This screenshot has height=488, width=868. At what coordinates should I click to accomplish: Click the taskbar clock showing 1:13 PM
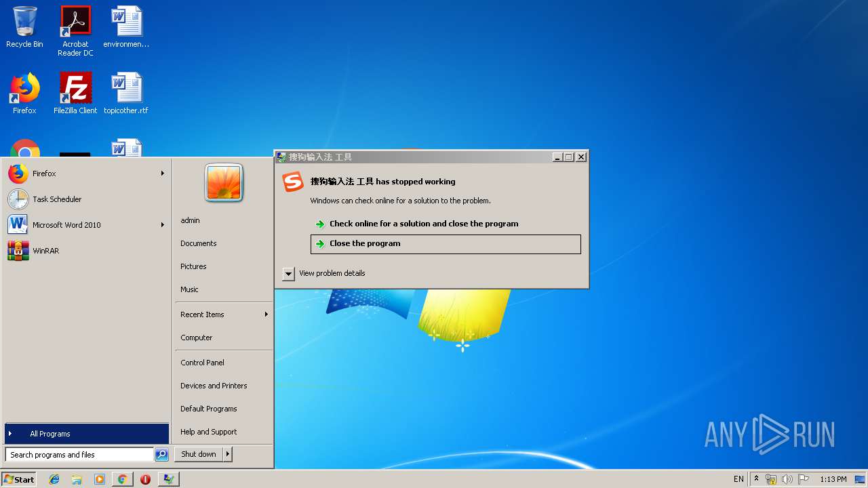833,479
